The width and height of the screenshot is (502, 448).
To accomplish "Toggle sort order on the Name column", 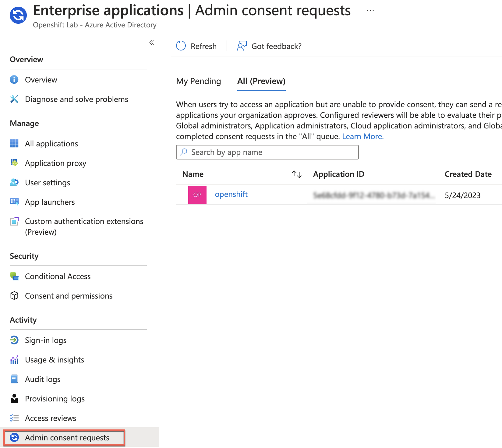I will tap(296, 174).
